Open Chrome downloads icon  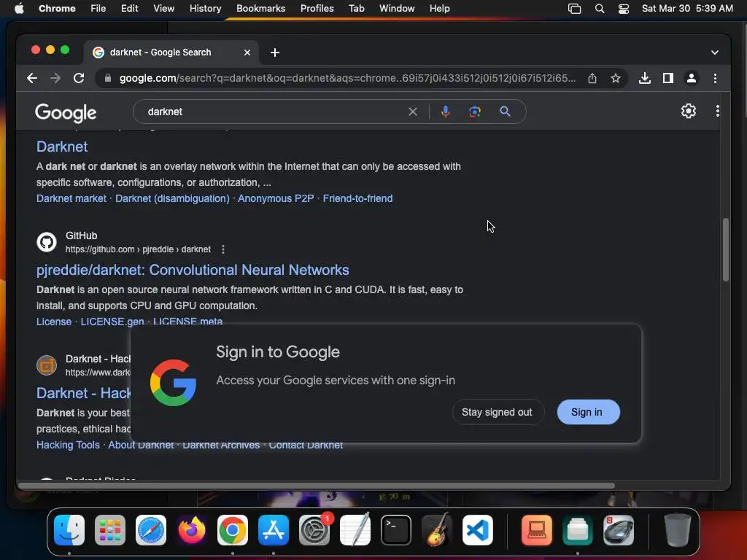pyautogui.click(x=645, y=78)
